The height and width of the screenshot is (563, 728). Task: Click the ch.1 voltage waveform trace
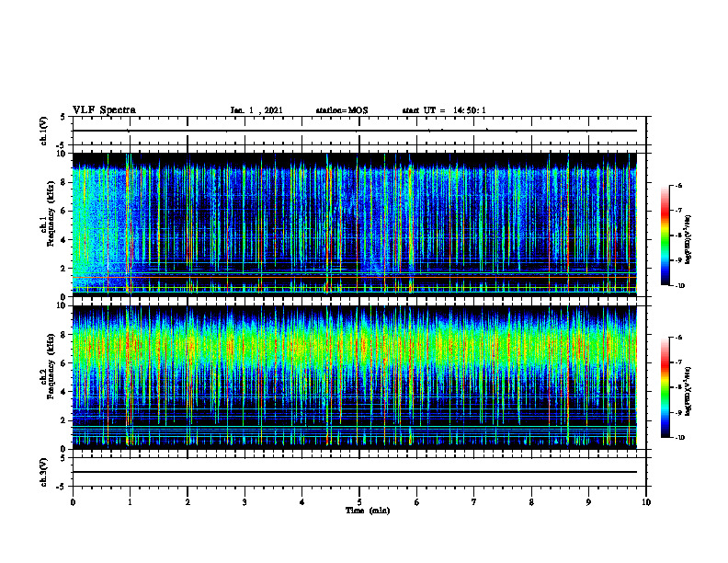click(355, 131)
